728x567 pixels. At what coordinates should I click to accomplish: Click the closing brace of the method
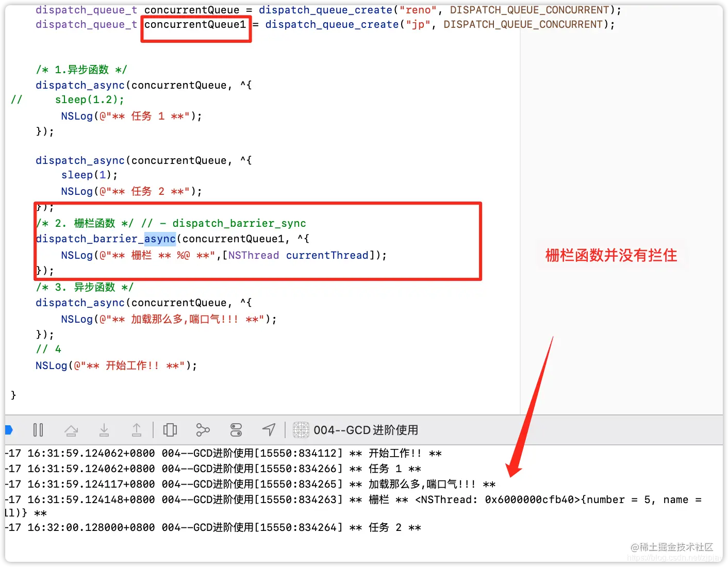tap(13, 395)
